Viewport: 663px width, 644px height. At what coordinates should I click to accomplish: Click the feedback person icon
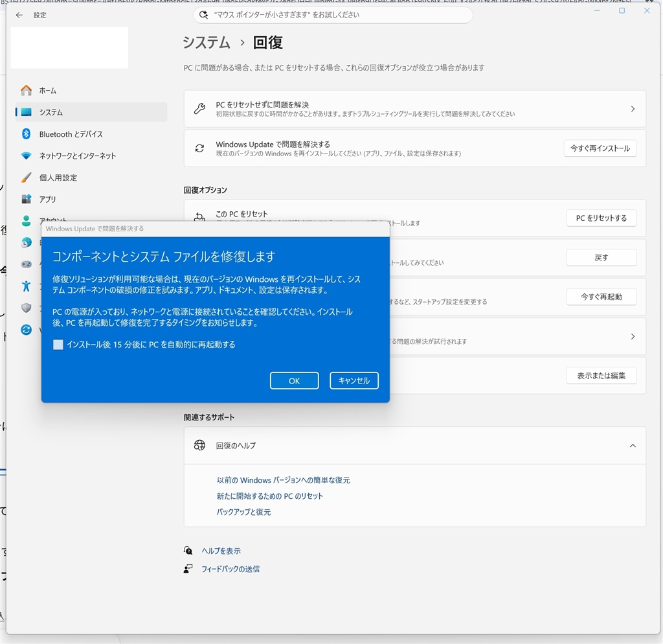coord(188,569)
